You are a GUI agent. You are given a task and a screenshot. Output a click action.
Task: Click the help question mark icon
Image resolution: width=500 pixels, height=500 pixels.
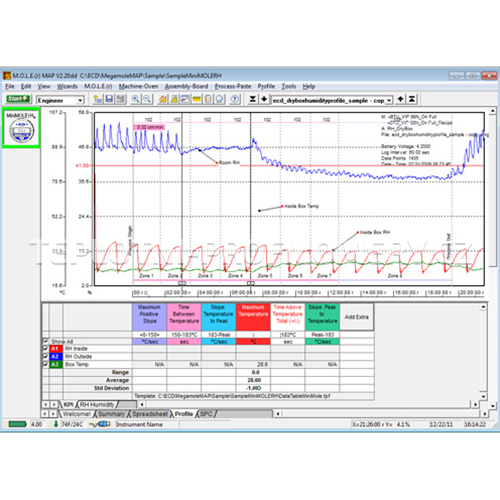[x=235, y=99]
